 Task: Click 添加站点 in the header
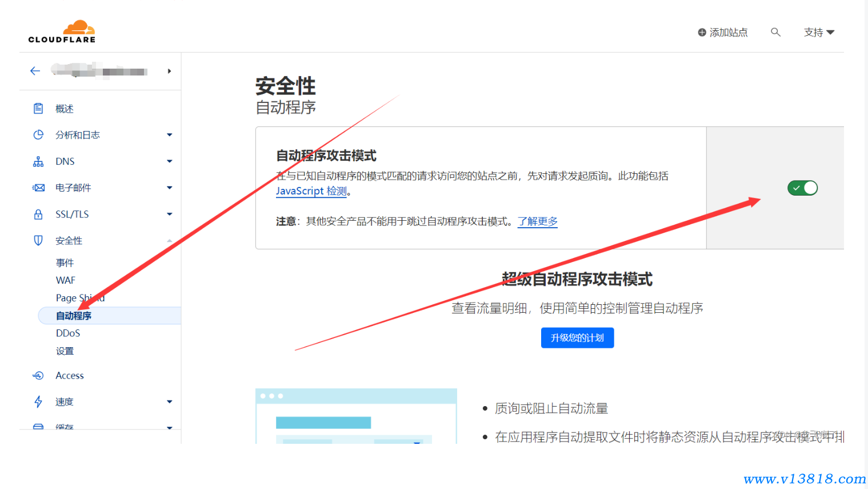point(723,33)
